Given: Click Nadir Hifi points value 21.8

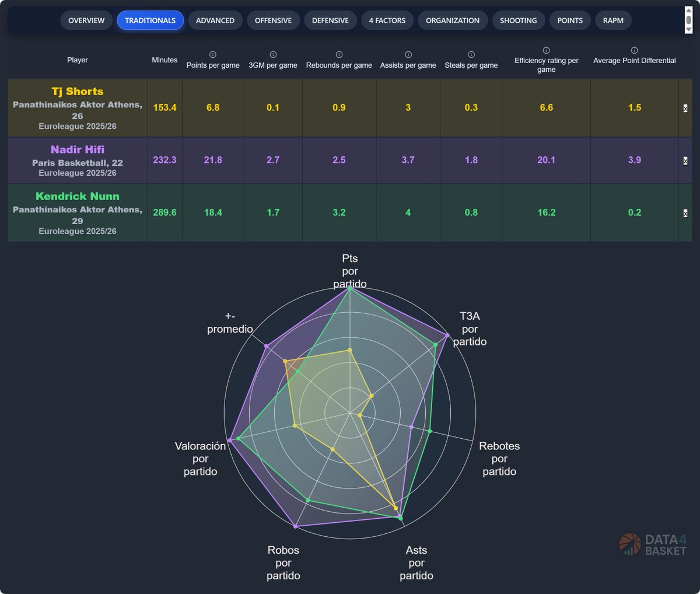Looking at the screenshot, I should point(213,160).
